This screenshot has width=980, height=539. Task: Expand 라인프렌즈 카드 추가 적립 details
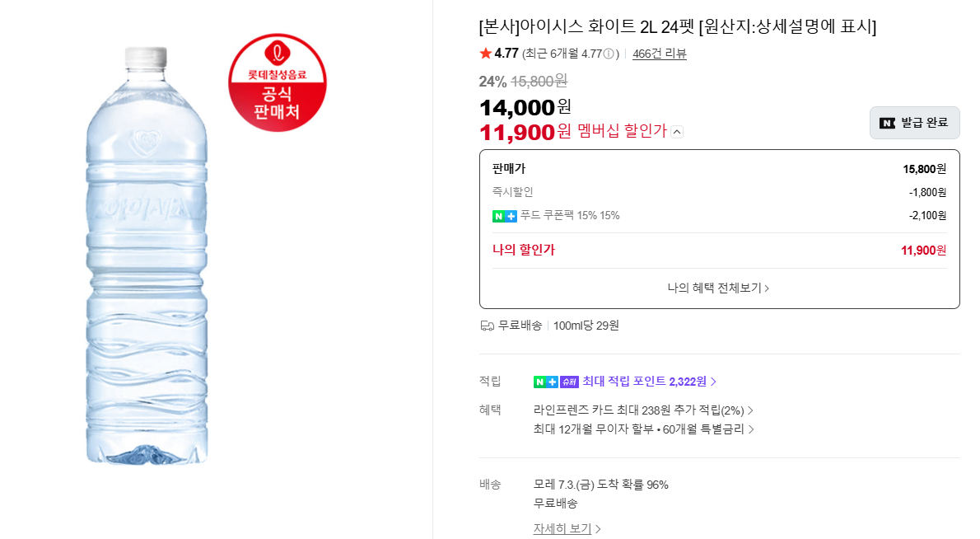click(643, 410)
